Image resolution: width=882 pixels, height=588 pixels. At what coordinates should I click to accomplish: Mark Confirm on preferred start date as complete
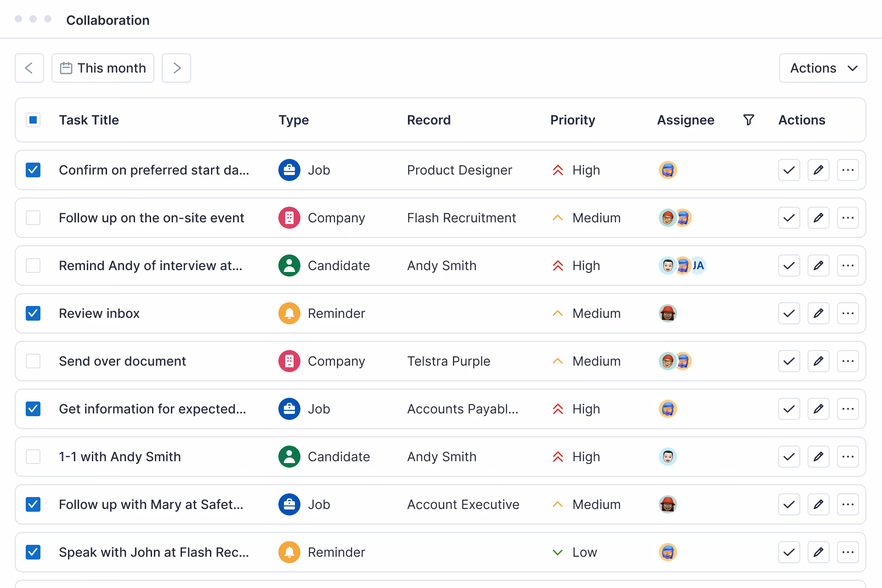(x=789, y=170)
